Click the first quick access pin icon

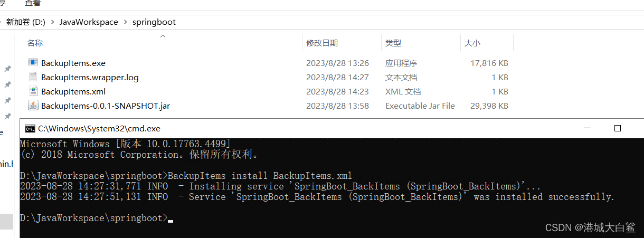click(x=7, y=69)
